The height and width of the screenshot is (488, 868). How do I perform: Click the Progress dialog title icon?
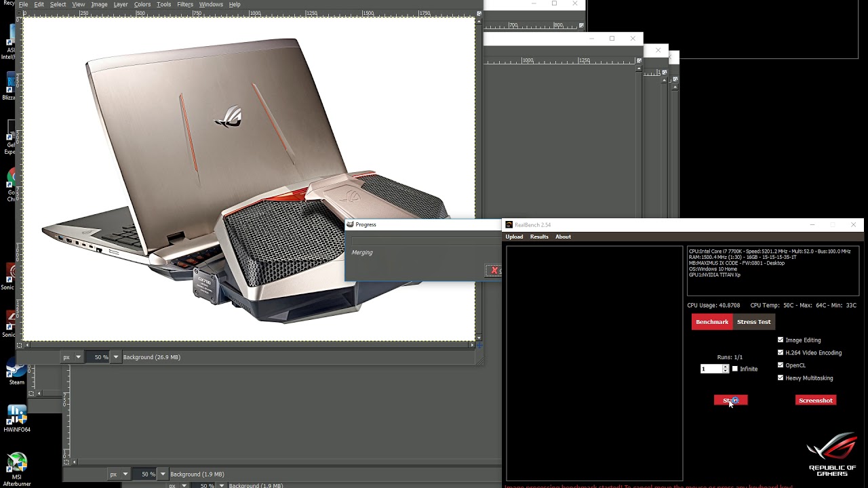tap(350, 224)
